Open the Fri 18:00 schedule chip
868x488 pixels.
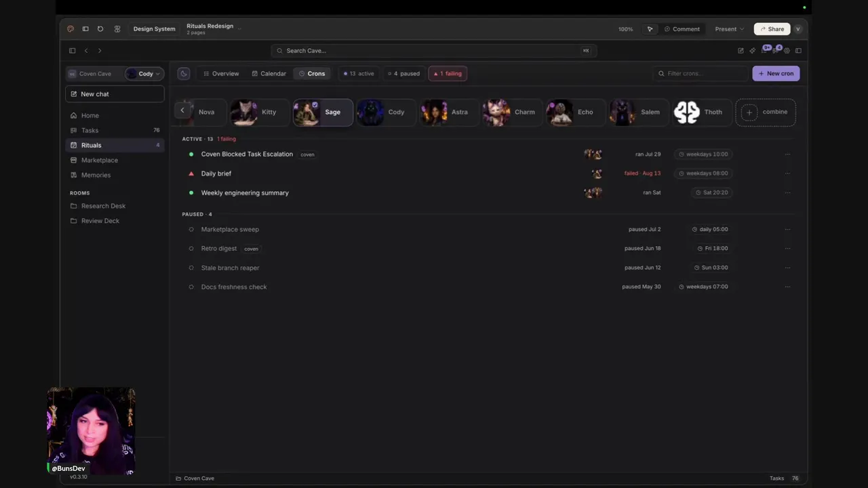click(712, 249)
